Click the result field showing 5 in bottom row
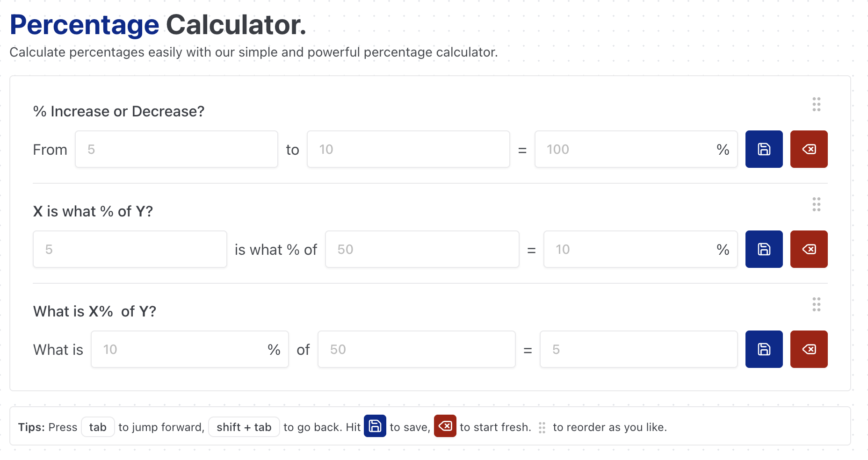This screenshot has width=868, height=460. (x=638, y=349)
